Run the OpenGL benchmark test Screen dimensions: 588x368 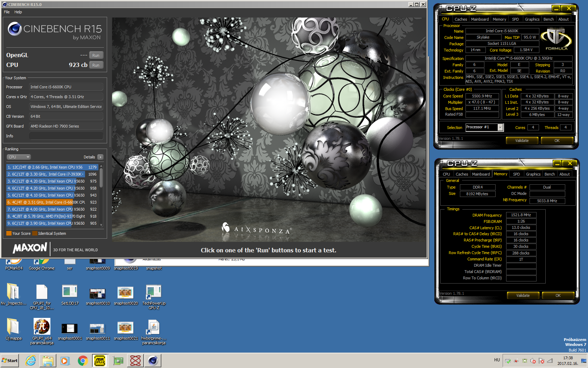96,55
